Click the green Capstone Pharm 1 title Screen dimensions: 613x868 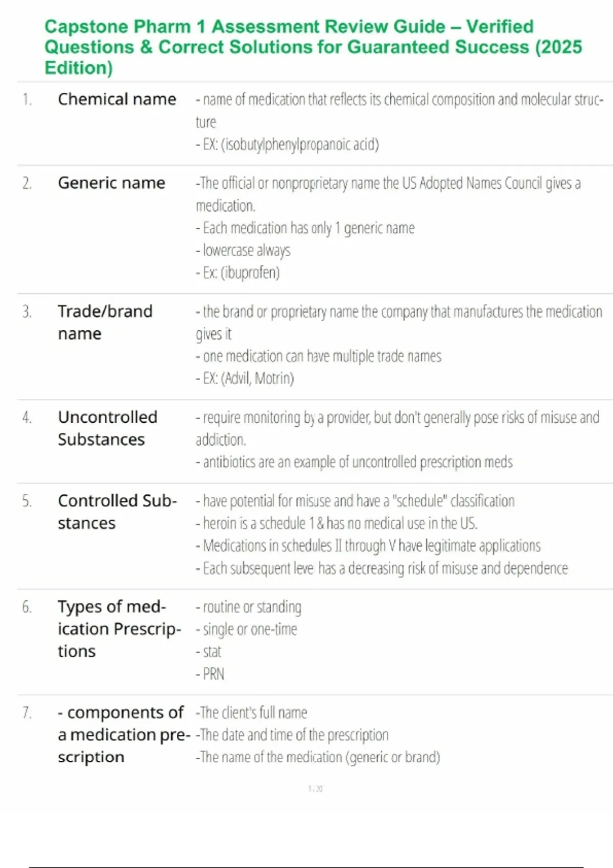(313, 47)
